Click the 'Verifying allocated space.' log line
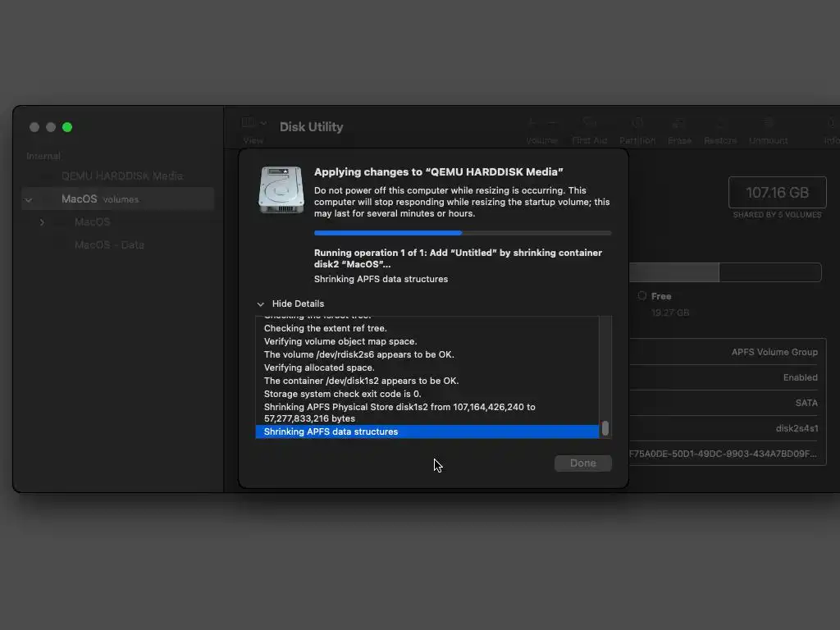 (319, 367)
